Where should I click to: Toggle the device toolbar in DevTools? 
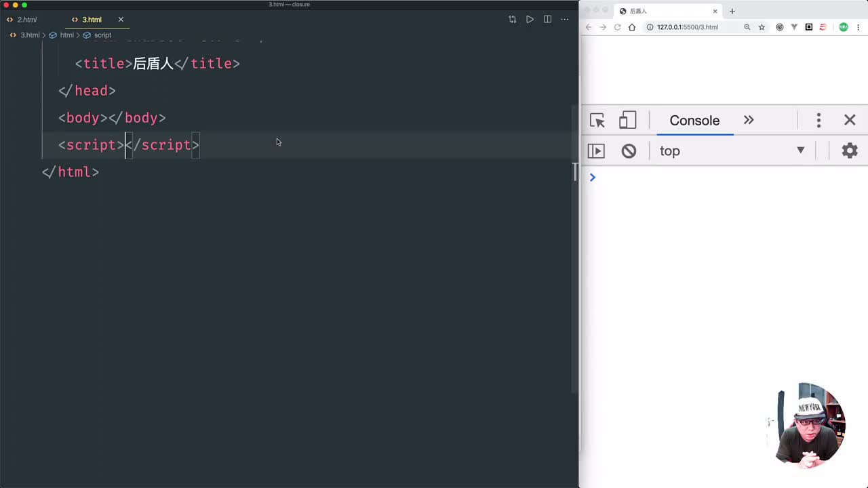click(627, 121)
